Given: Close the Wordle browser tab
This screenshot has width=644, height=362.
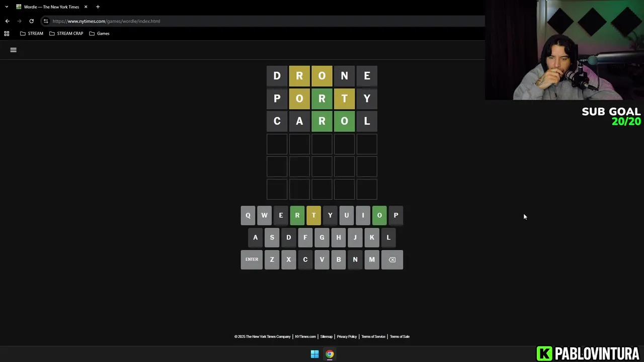Looking at the screenshot, I should [x=86, y=7].
